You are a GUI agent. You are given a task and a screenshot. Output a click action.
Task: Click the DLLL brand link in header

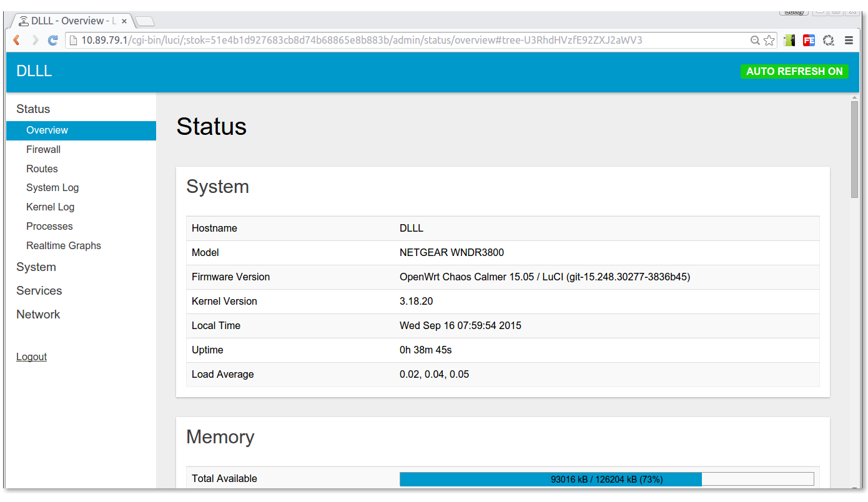[x=34, y=71]
